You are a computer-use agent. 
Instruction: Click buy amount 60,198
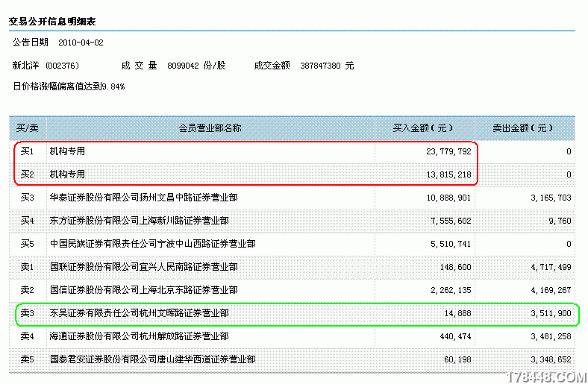pos(458,359)
